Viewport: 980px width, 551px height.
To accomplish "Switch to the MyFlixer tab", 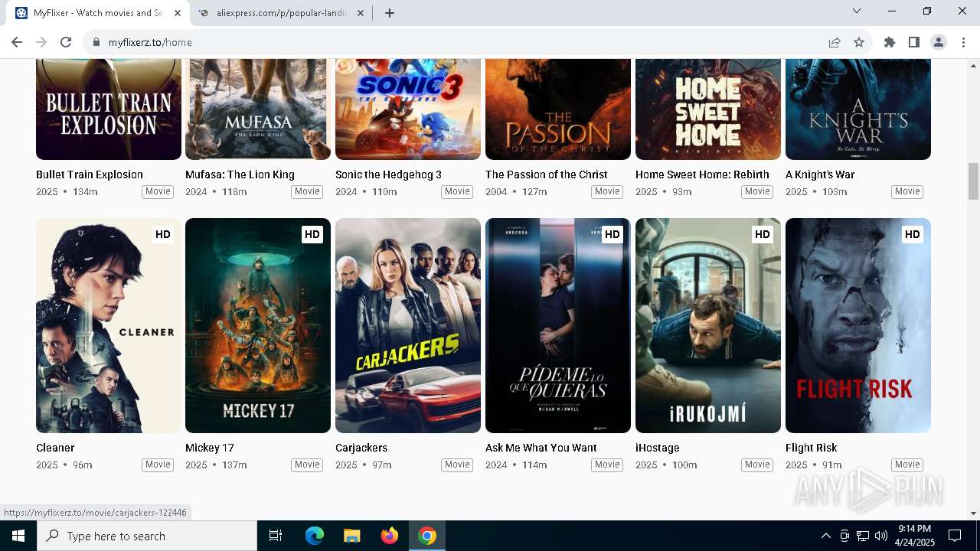I will click(98, 13).
